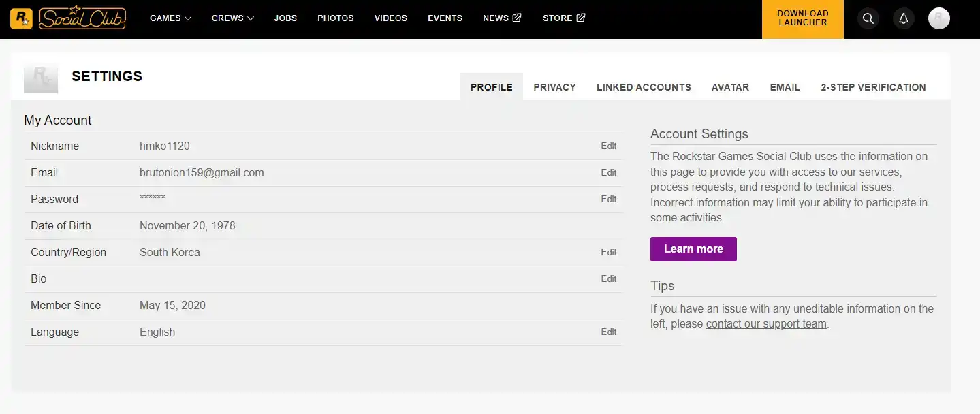980x414 pixels.
Task: Edit the Country/Region setting
Action: tap(608, 253)
